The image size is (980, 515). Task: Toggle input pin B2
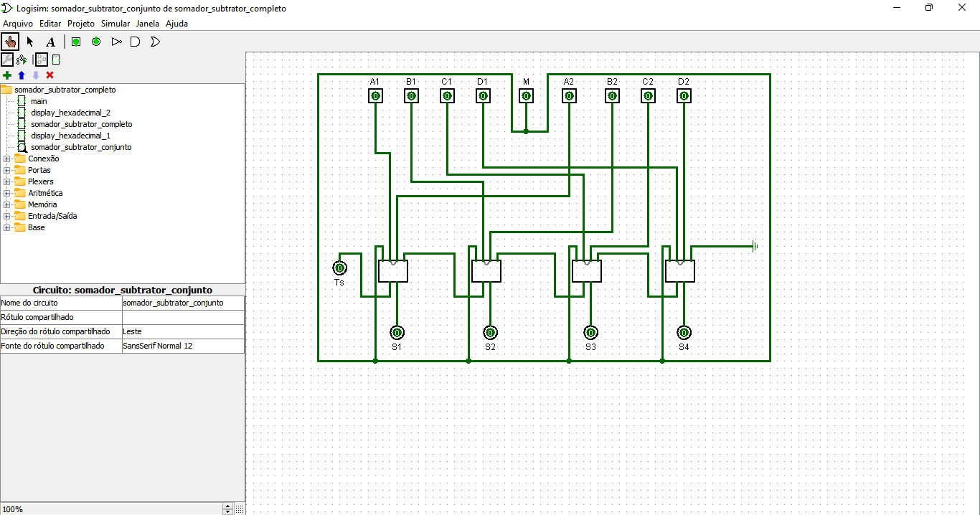[x=612, y=96]
